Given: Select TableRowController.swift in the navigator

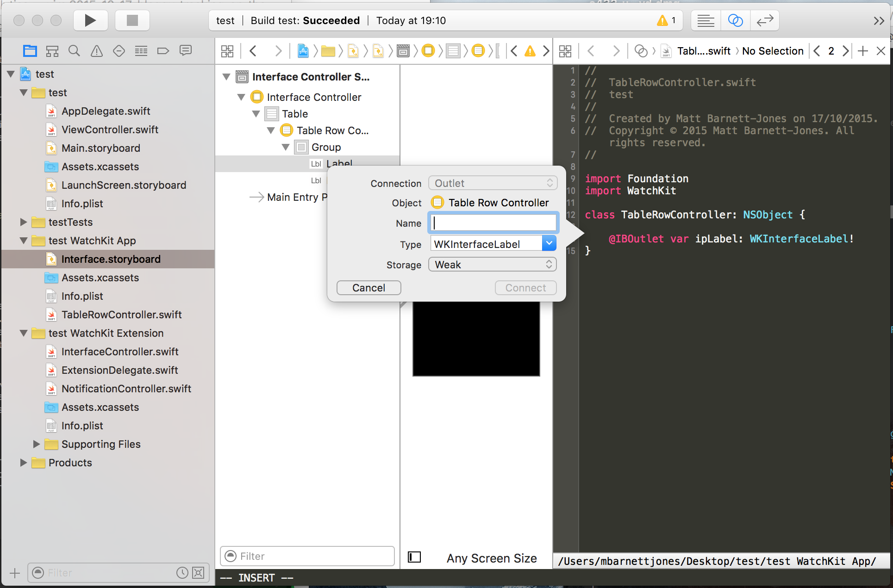Looking at the screenshot, I should point(121,315).
